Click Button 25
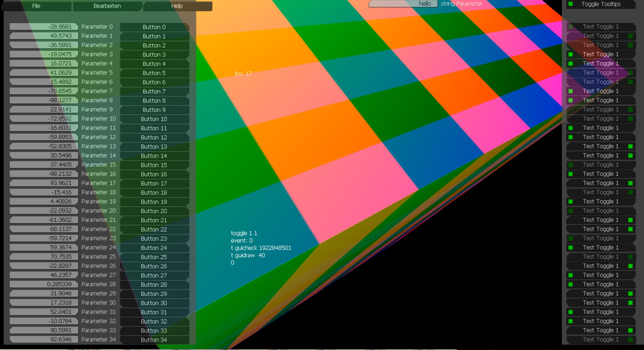 tap(155, 257)
